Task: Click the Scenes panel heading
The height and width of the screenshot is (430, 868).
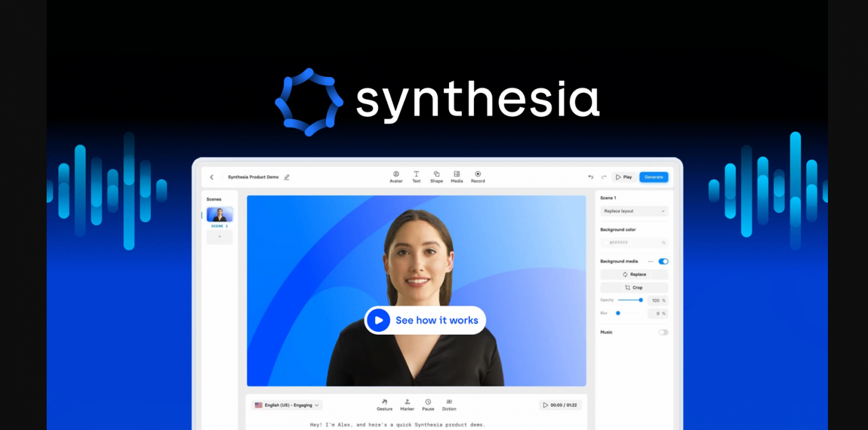Action: click(214, 199)
